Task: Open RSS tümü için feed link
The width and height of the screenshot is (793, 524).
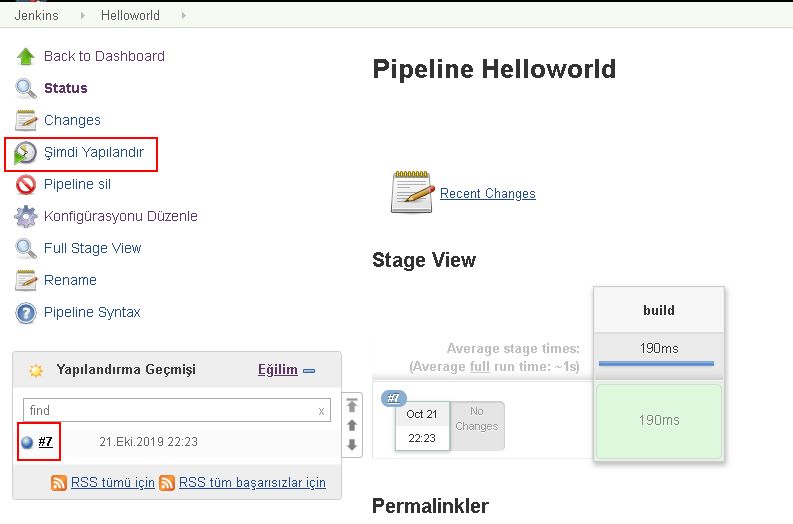Action: [113, 483]
